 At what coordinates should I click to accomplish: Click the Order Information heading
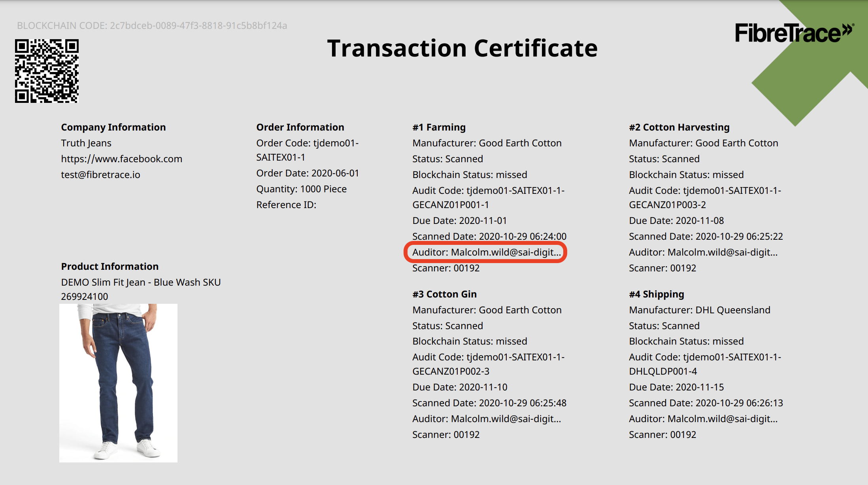[x=300, y=127]
